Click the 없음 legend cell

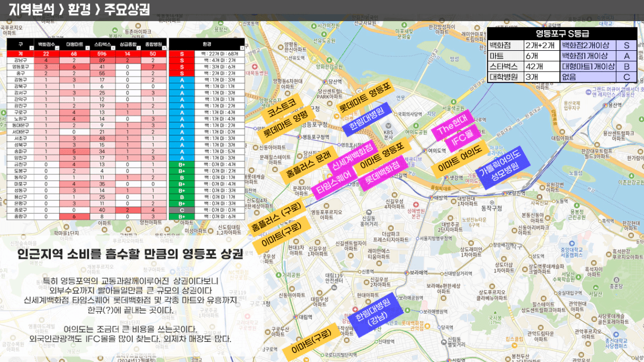click(x=589, y=77)
